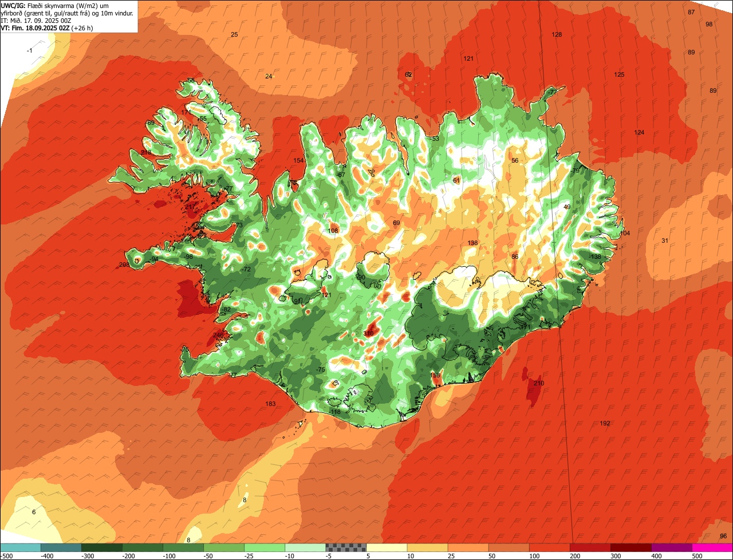The width and height of the screenshot is (733, 560).
Task: Click the -75 value in the southern lowlands
Action: pos(320,369)
